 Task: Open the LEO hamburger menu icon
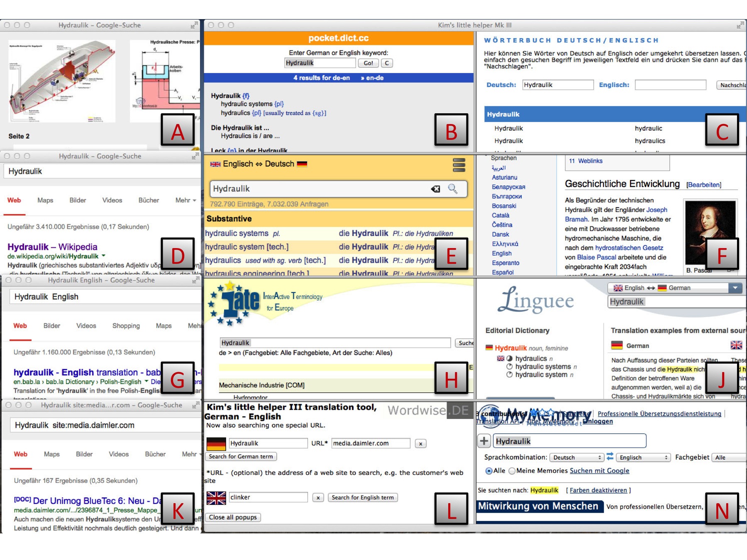[x=459, y=165]
